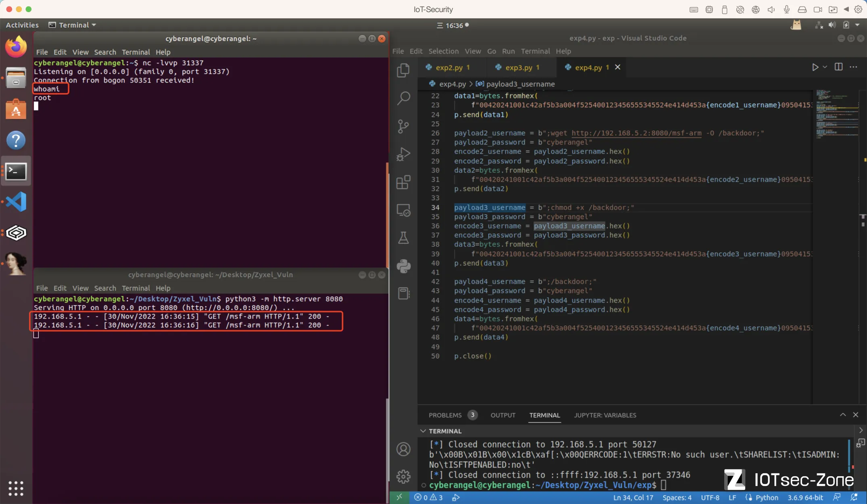The width and height of the screenshot is (867, 504).
Task: Open the Help app in the dock
Action: [16, 140]
